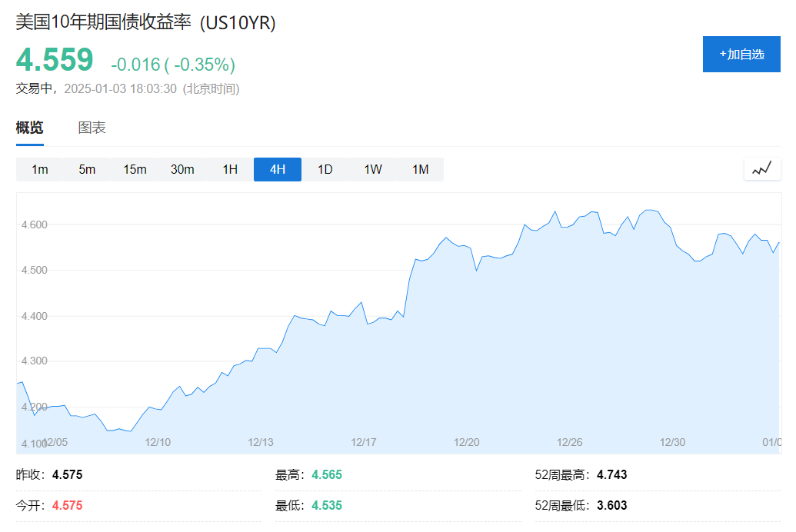Click the 52周最高 value 4.743
The height and width of the screenshot is (532, 796).
point(610,474)
